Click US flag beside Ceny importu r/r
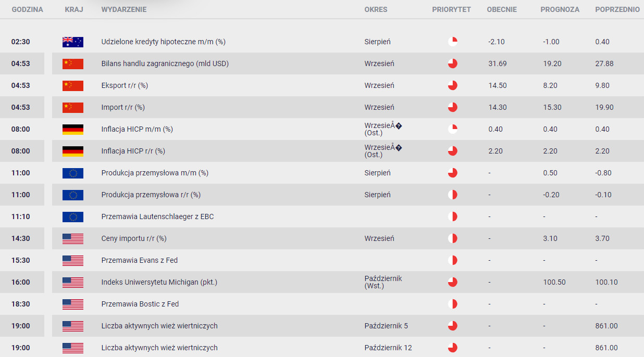The width and height of the screenshot is (644, 357). click(x=72, y=239)
